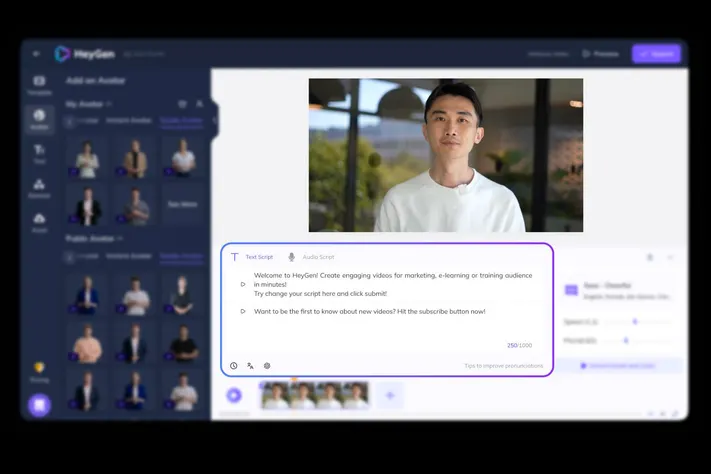Open the Text tool in sidebar
This screenshot has height=474, width=711.
(39, 153)
